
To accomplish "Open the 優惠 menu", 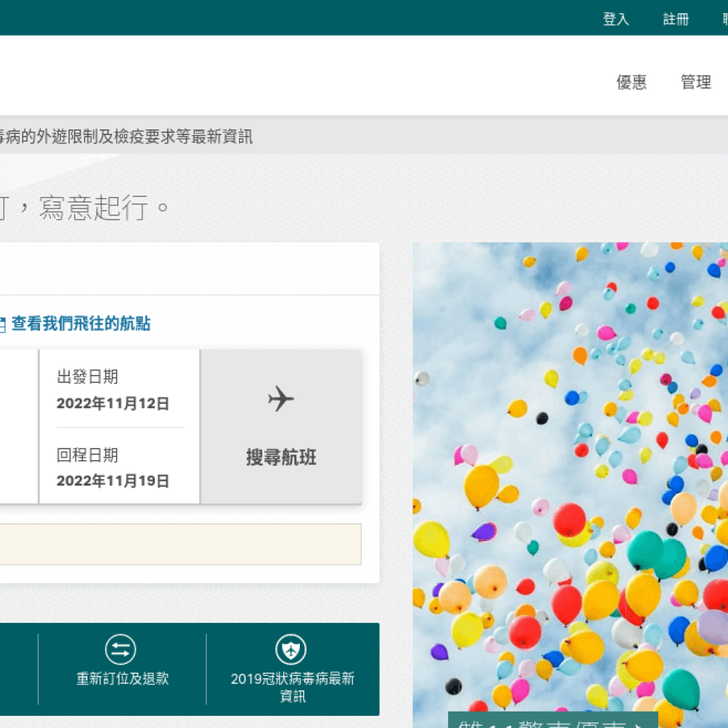I will tap(630, 82).
